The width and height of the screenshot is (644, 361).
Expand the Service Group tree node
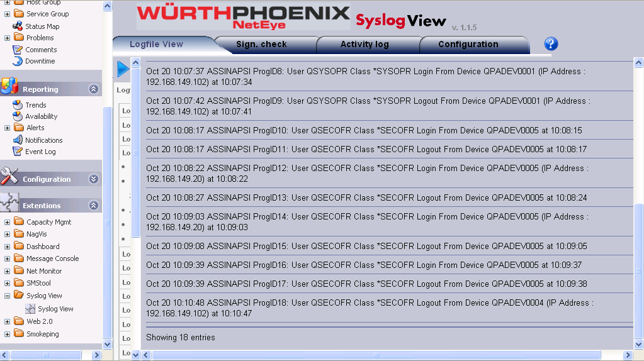[7, 14]
